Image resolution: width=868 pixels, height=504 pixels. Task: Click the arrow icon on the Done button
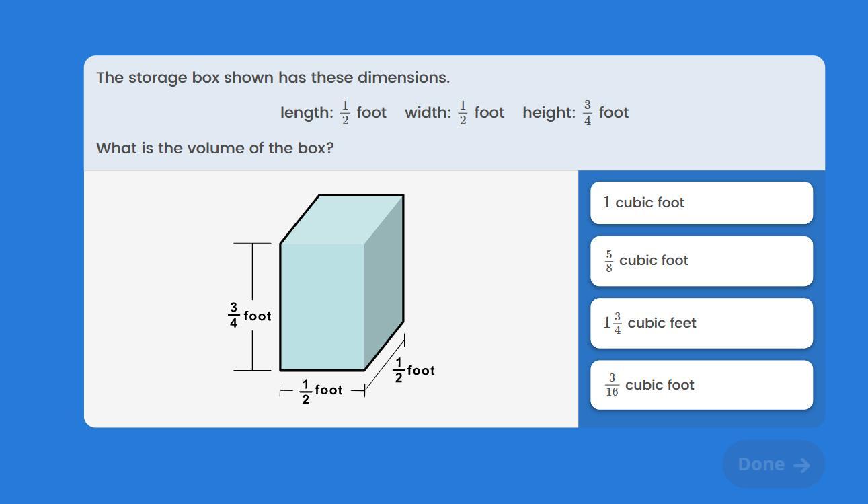tap(801, 465)
